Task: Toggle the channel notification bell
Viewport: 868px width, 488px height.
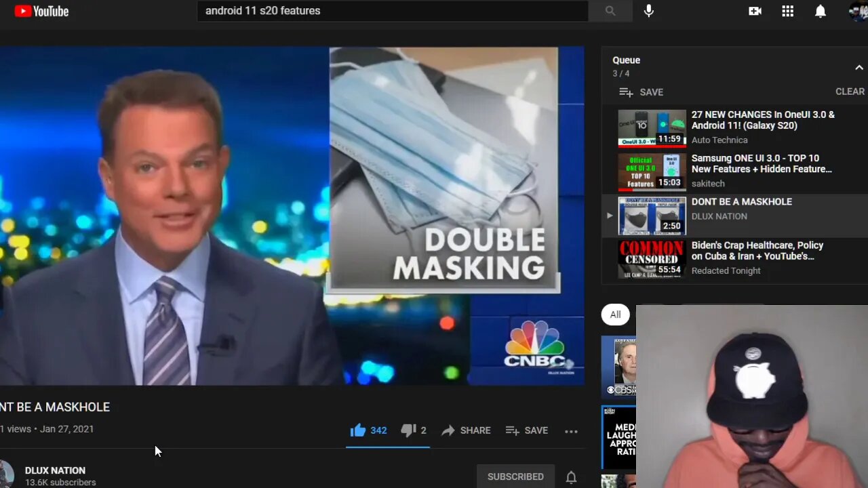Action: click(571, 477)
